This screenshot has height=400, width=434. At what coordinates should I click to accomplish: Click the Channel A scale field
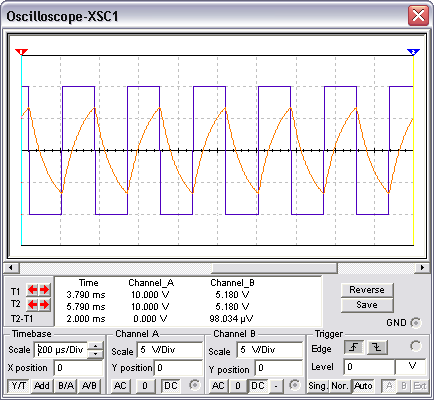[x=170, y=350]
